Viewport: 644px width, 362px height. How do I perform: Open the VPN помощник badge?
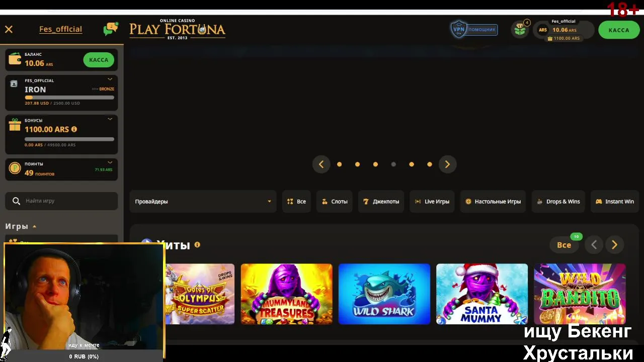474,29
